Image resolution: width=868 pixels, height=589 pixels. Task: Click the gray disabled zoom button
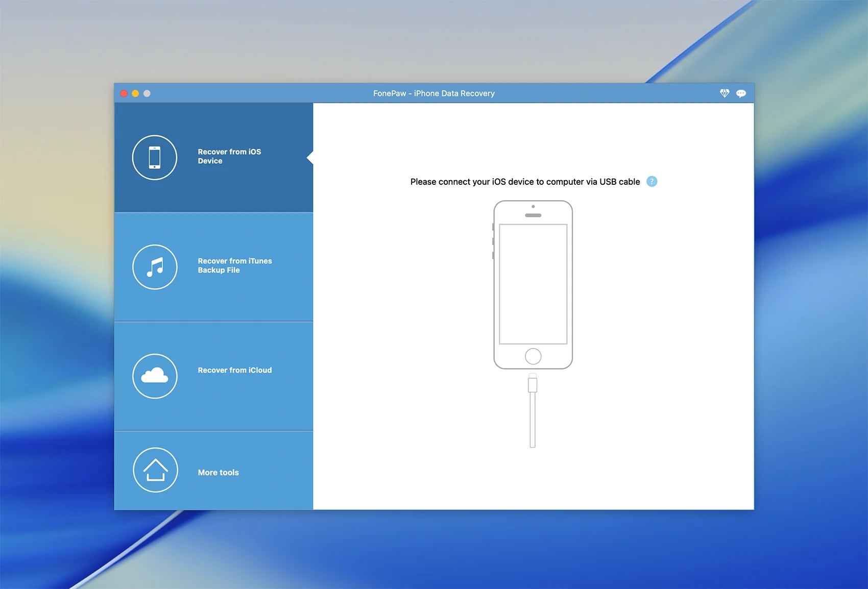tap(147, 93)
